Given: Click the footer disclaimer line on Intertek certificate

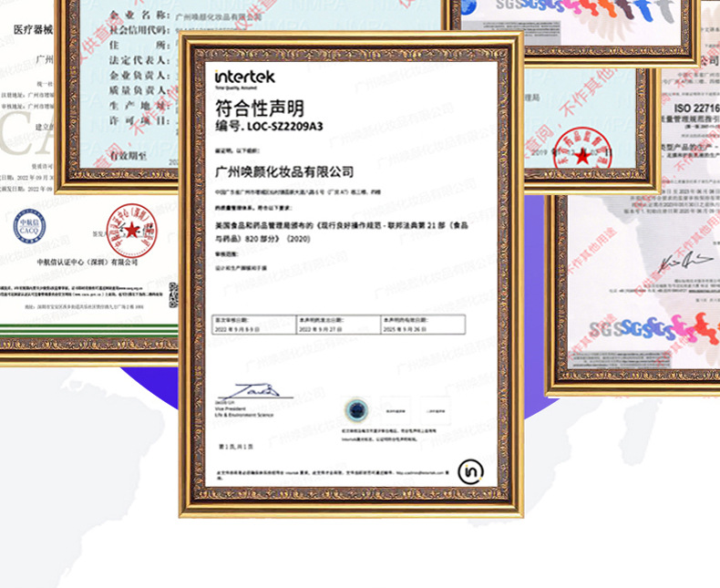Looking at the screenshot, I should tap(334, 474).
